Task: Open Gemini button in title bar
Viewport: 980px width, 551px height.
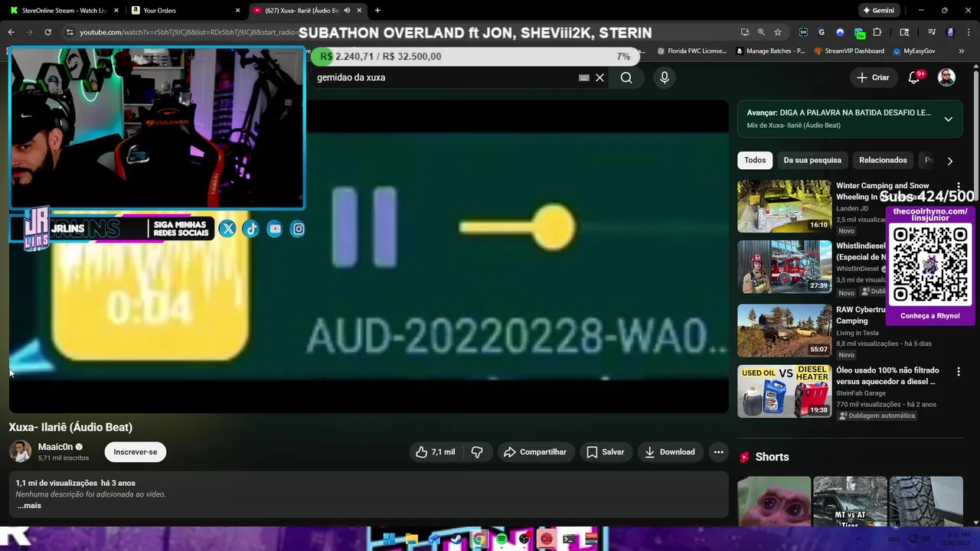Action: coord(877,10)
